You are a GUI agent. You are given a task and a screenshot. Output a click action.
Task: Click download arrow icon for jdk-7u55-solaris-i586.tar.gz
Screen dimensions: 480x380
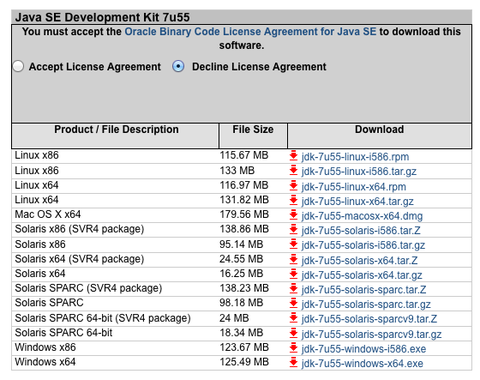(293, 244)
